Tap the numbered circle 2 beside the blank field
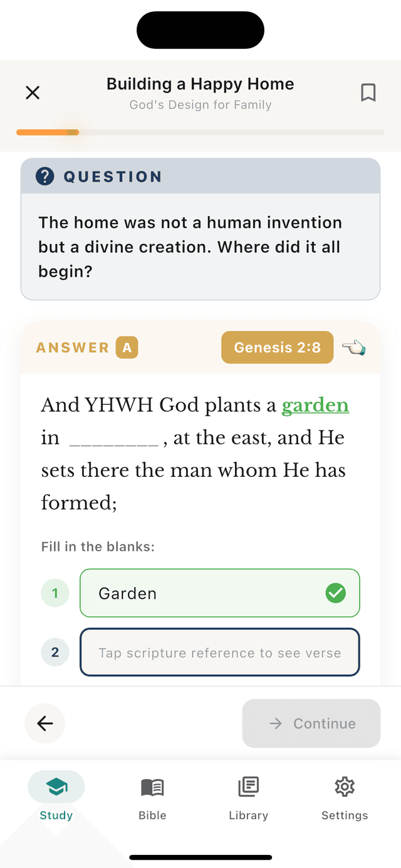This screenshot has height=868, width=401. [55, 652]
